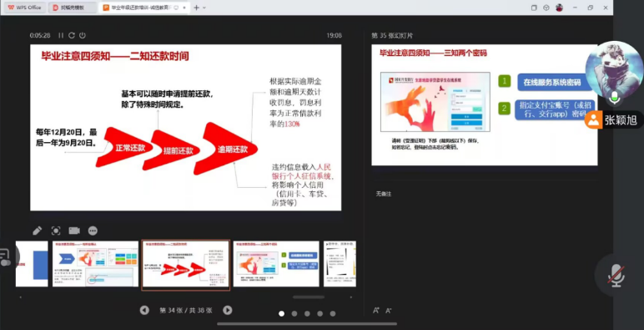Pause the presentation timer
The image size is (644, 330).
[x=61, y=35]
